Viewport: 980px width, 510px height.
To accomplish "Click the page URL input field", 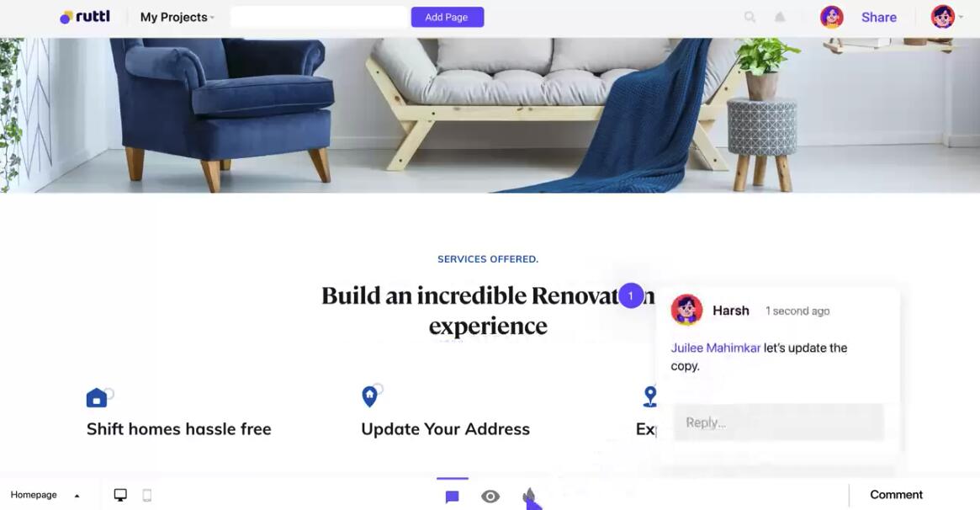I will pyautogui.click(x=319, y=17).
